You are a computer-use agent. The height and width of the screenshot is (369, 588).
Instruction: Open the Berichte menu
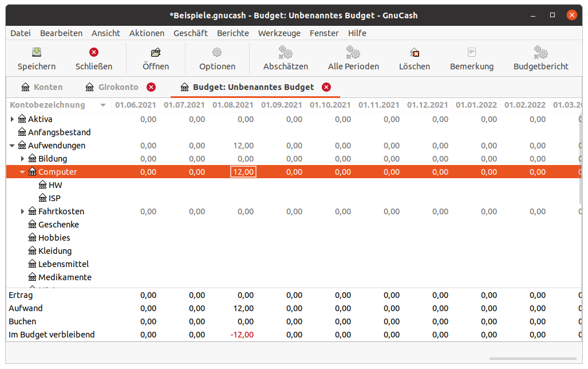(x=232, y=33)
